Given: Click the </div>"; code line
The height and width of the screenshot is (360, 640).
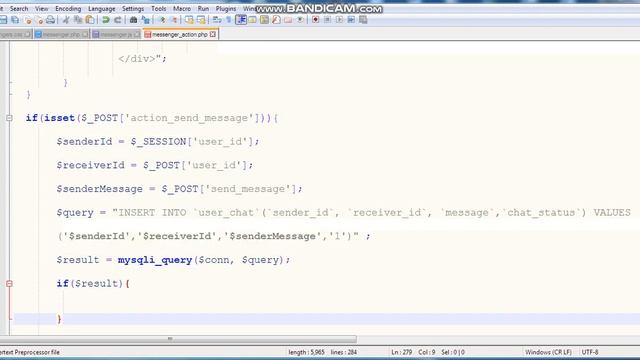Looking at the screenshot, I should pyautogui.click(x=142, y=59).
